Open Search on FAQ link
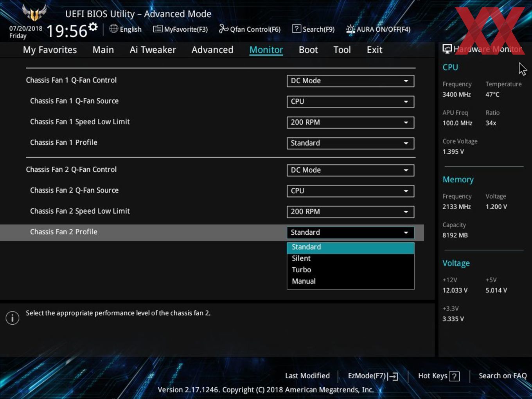 click(x=503, y=376)
